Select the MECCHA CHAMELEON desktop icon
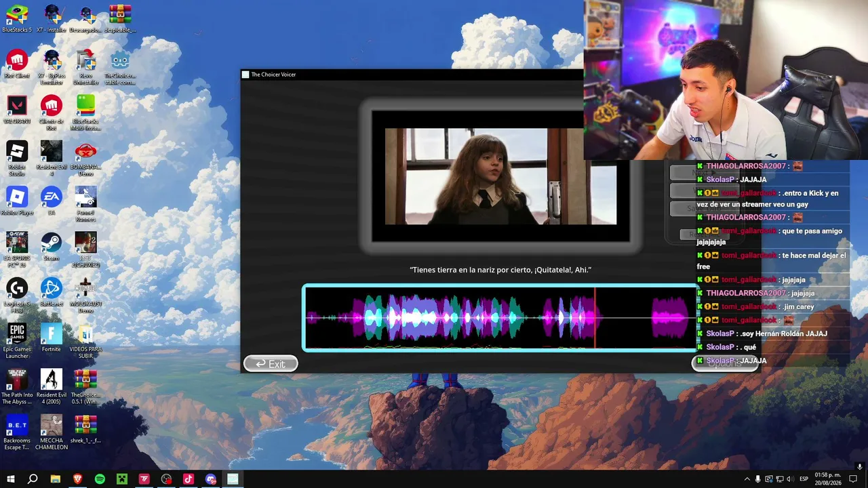 click(x=52, y=432)
